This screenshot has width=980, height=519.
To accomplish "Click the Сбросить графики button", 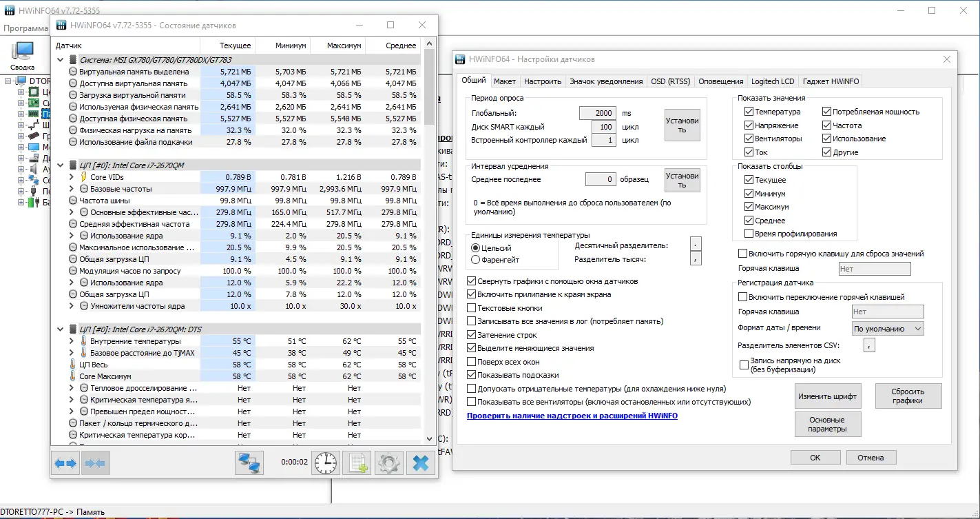I will coord(908,396).
